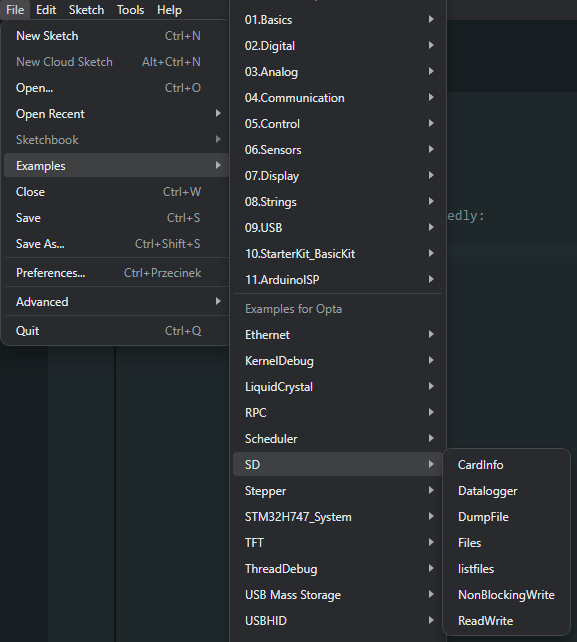577x642 pixels.
Task: Expand RPC examples
Action: click(x=338, y=413)
